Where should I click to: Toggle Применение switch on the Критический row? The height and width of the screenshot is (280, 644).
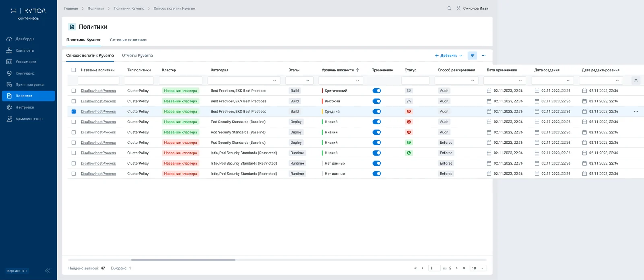(x=377, y=91)
